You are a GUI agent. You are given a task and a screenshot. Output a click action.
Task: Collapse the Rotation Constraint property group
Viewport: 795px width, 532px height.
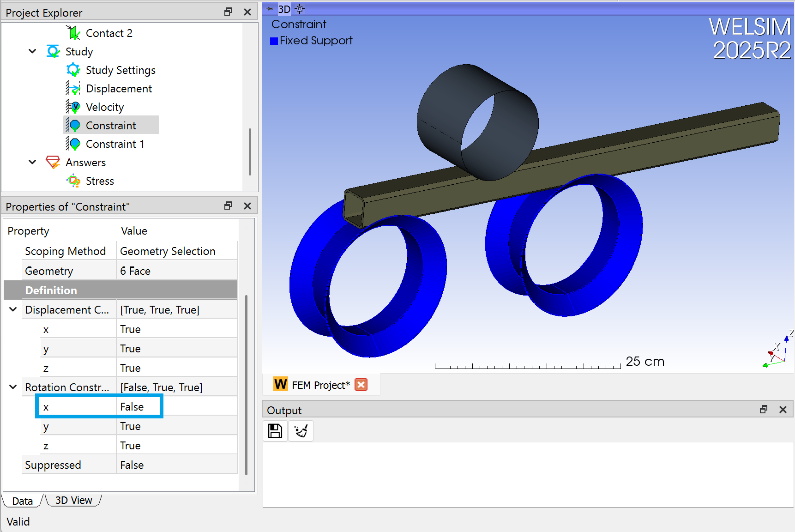12,387
